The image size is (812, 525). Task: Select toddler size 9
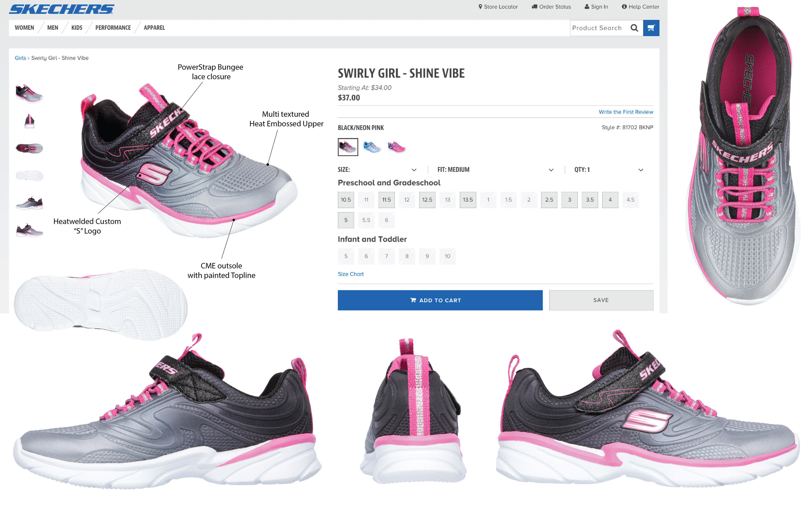point(427,256)
